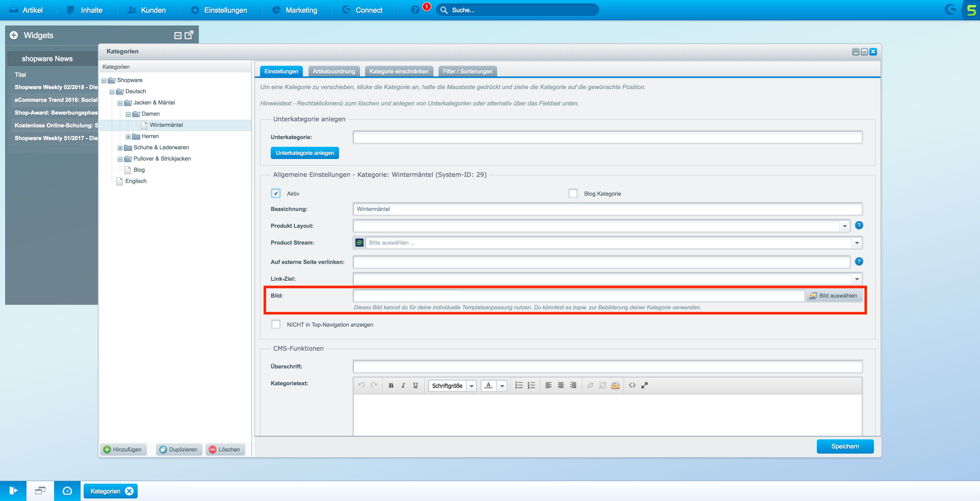This screenshot has width=980, height=501.
Task: Focus the Unterkategorie input field
Action: click(x=608, y=137)
